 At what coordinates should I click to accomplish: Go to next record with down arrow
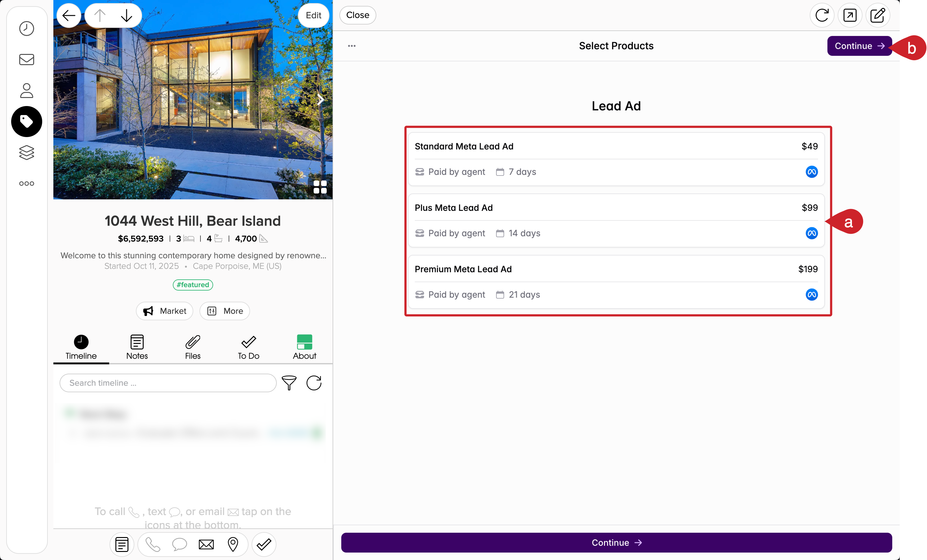pyautogui.click(x=127, y=16)
